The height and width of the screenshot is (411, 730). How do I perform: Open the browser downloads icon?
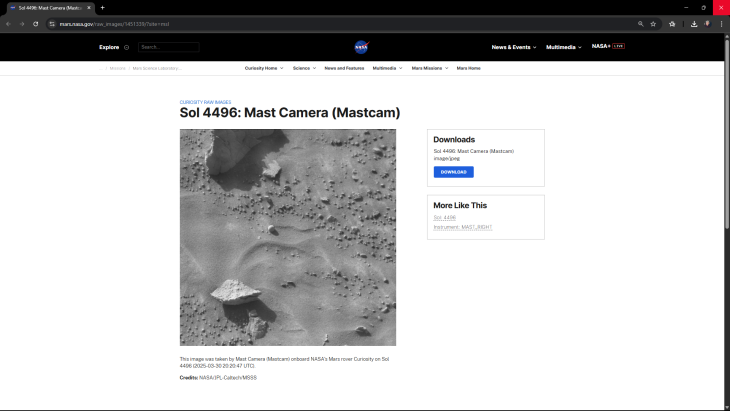694,23
